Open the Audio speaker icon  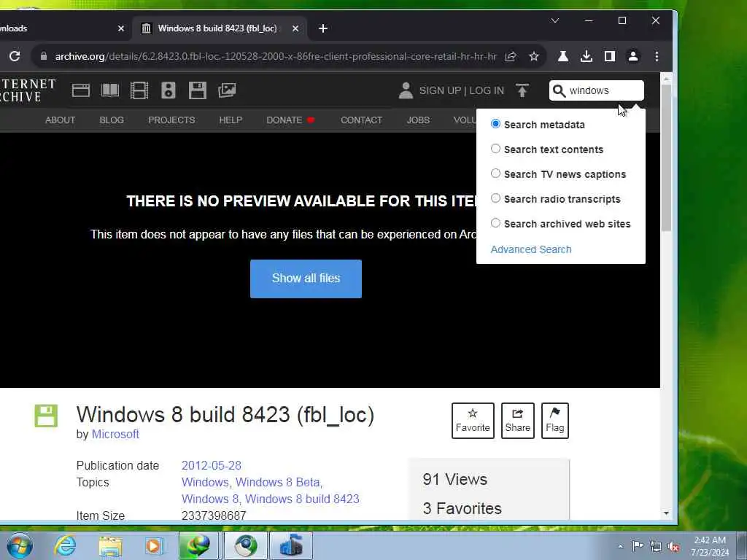[x=169, y=90]
